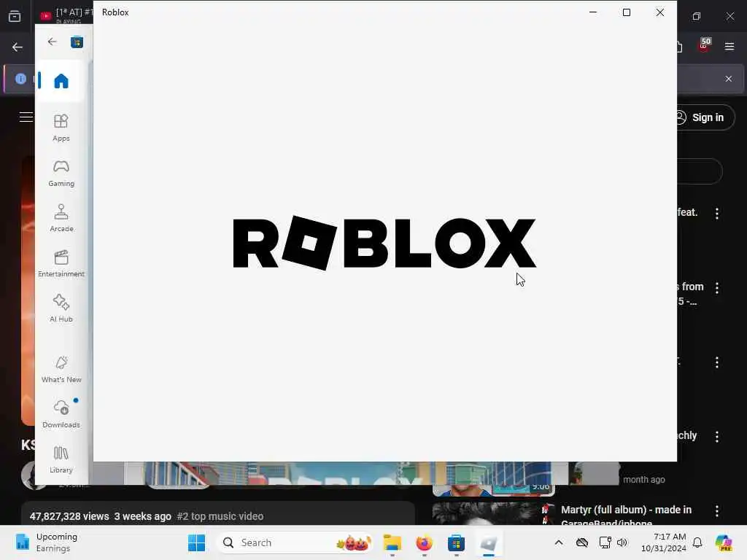
Task: Open browser extension with 50 badge
Action: click(x=704, y=45)
